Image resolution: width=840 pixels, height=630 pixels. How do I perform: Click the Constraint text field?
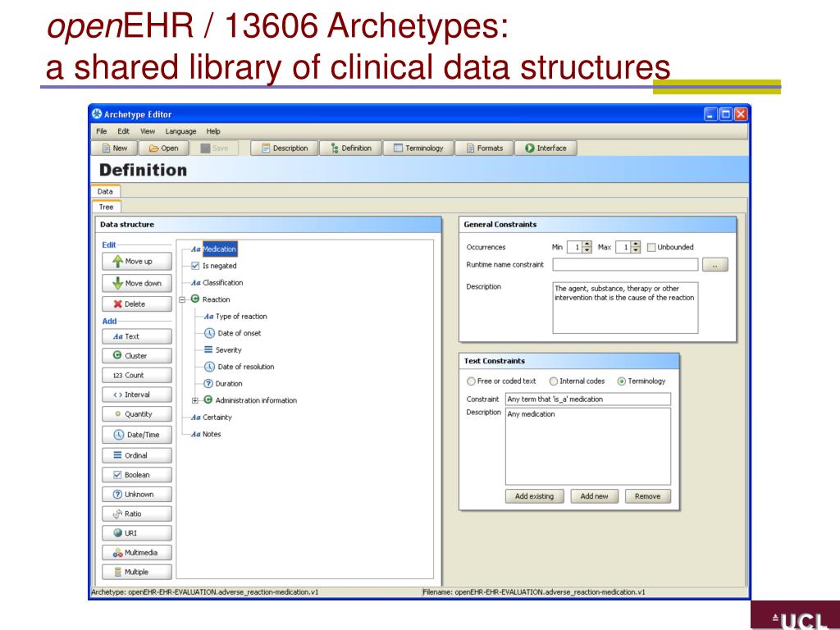(587, 399)
